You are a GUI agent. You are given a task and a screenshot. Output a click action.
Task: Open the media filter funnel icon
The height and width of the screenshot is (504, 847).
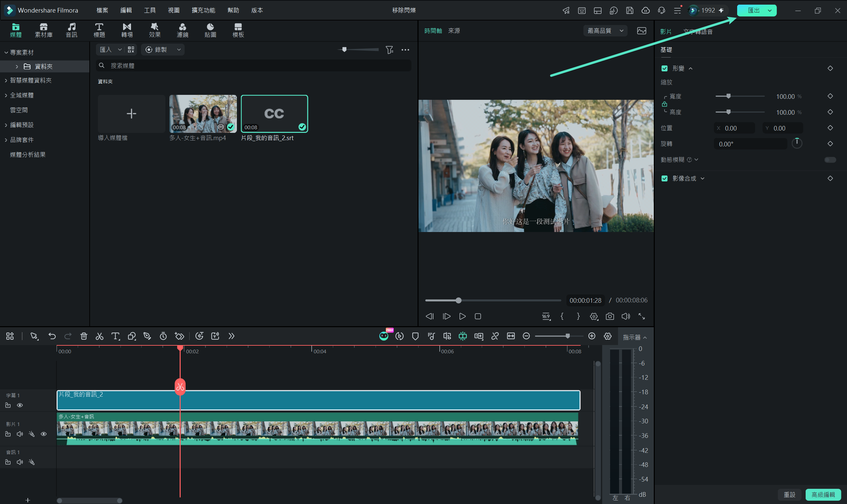[389, 50]
